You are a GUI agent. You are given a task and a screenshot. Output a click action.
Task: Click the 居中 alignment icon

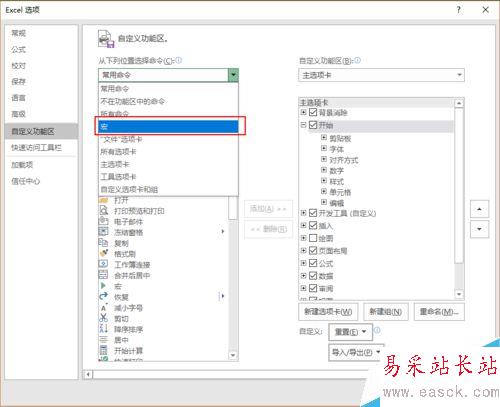pyautogui.click(x=104, y=340)
